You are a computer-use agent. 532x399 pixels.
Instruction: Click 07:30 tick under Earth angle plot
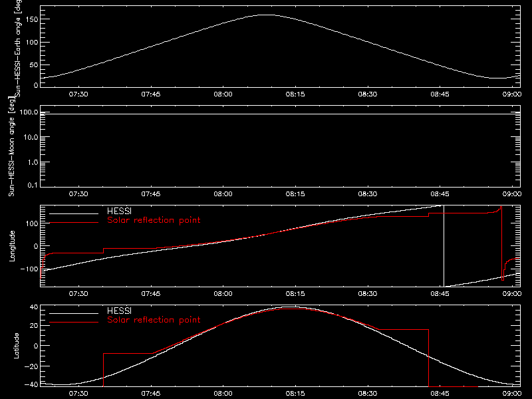click(78, 94)
